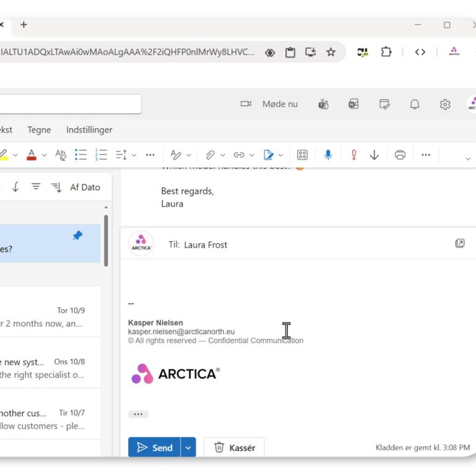Start dictation with the microphone icon
476x476 pixels.
coord(328,155)
